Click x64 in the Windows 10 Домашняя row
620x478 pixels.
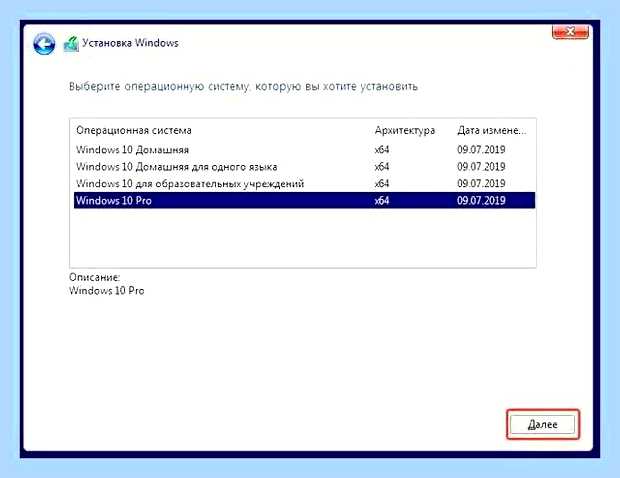pyautogui.click(x=382, y=150)
